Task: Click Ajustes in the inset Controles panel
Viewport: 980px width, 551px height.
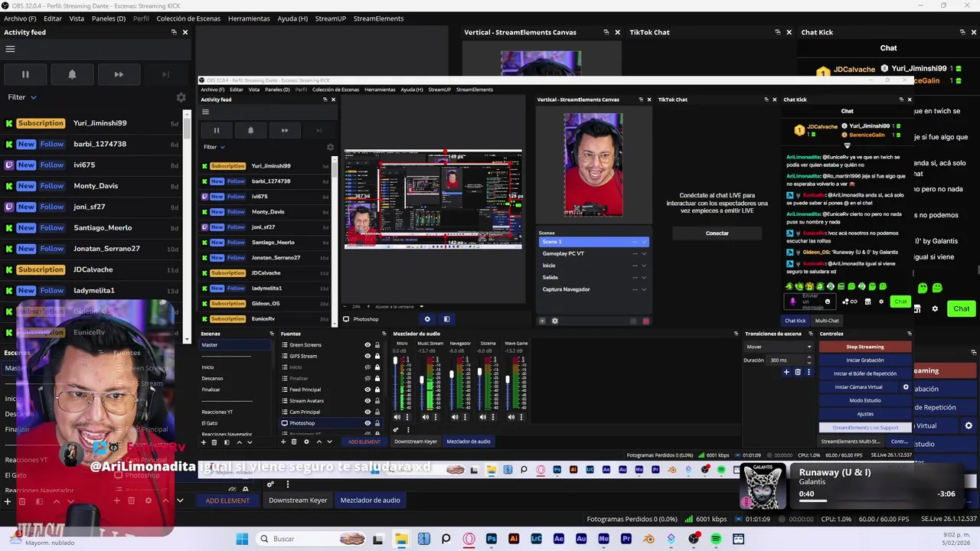Action: (865, 414)
